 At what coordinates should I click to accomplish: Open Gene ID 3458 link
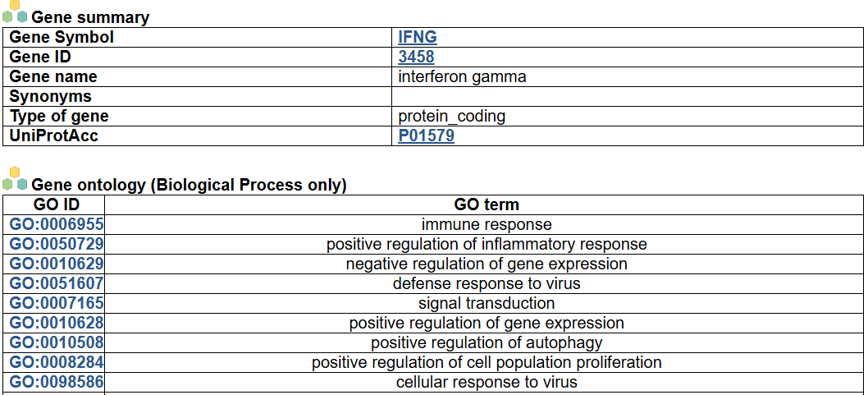[x=416, y=57]
